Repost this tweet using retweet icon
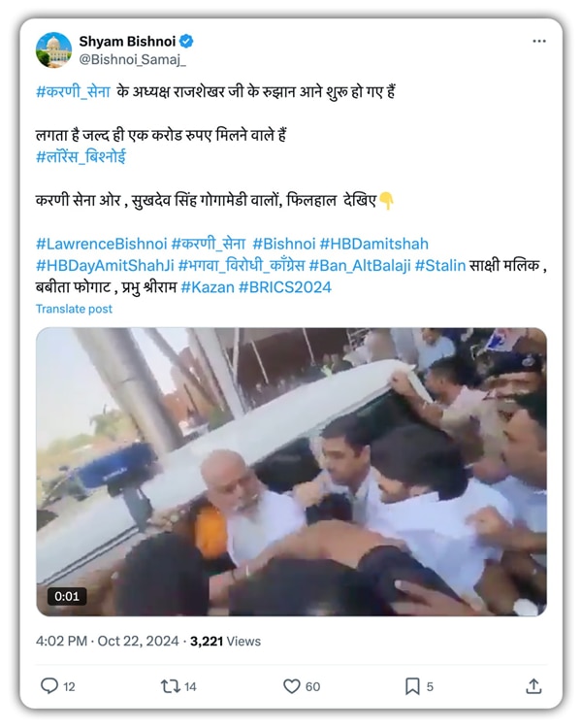Image resolution: width=582 pixels, height=728 pixels. pos(171,686)
